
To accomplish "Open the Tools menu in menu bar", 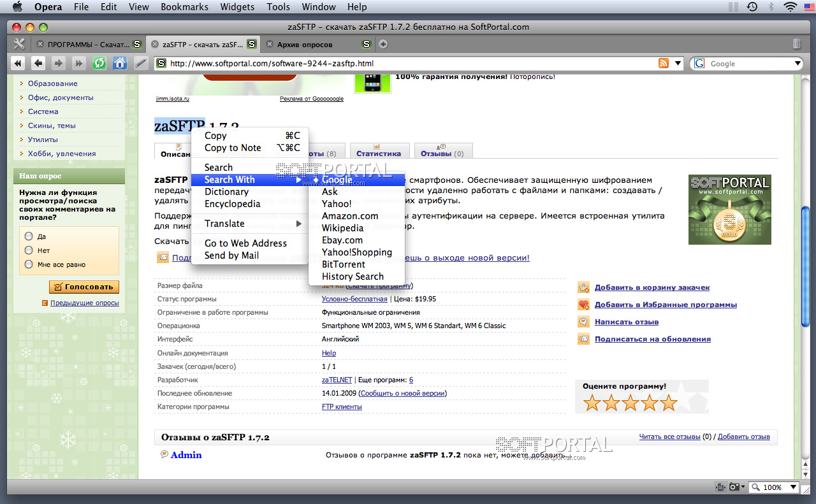I will 278,7.
